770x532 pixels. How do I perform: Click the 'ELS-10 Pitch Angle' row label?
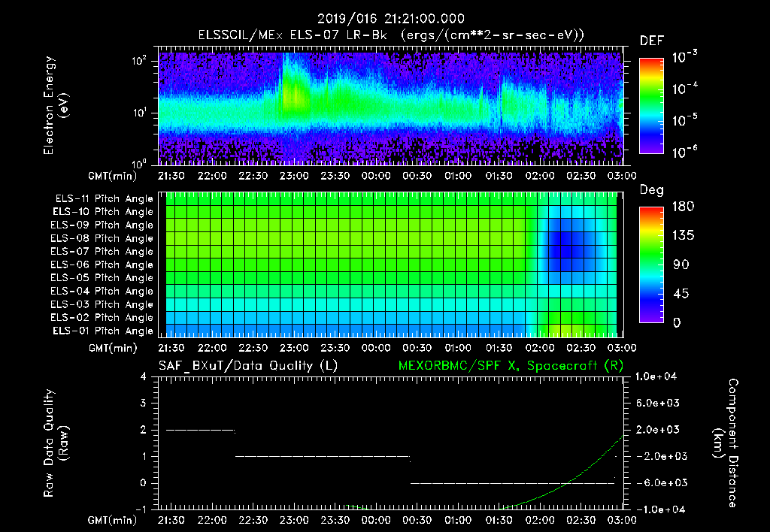(103, 212)
